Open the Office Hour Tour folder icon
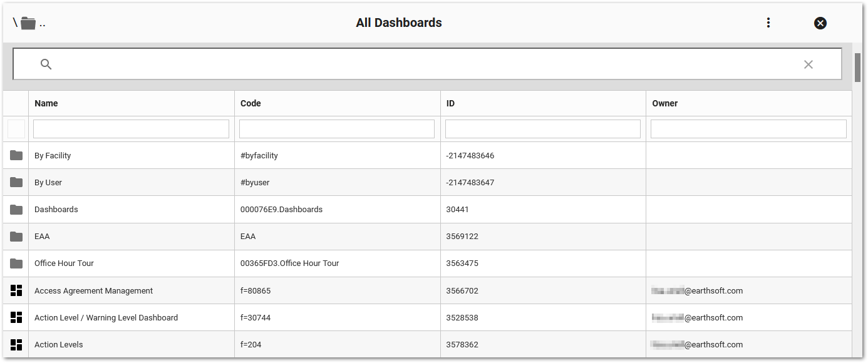 point(16,263)
